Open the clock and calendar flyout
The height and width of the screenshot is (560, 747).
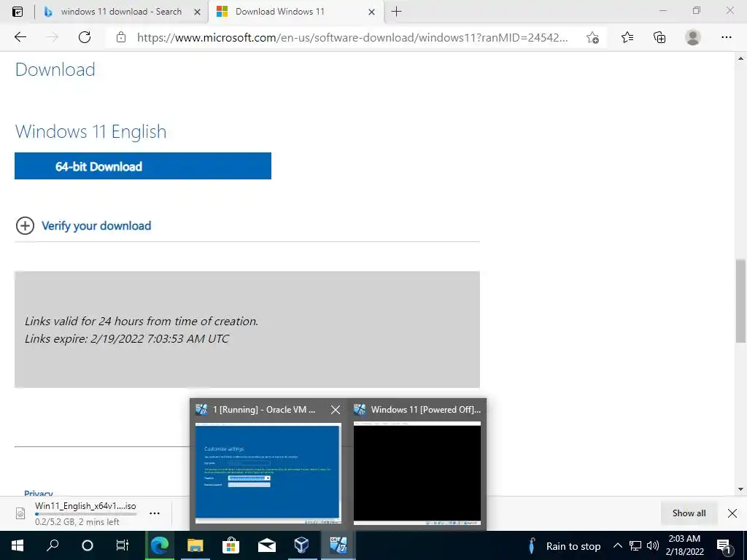(684, 545)
